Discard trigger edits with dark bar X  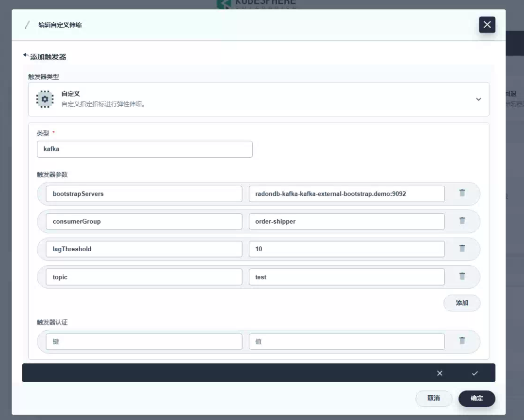point(440,373)
